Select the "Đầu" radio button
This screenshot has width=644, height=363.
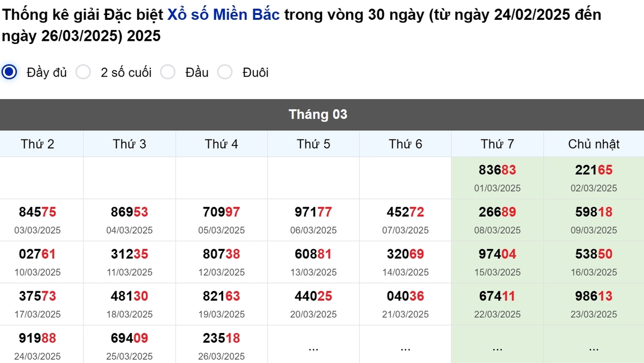click(x=168, y=71)
